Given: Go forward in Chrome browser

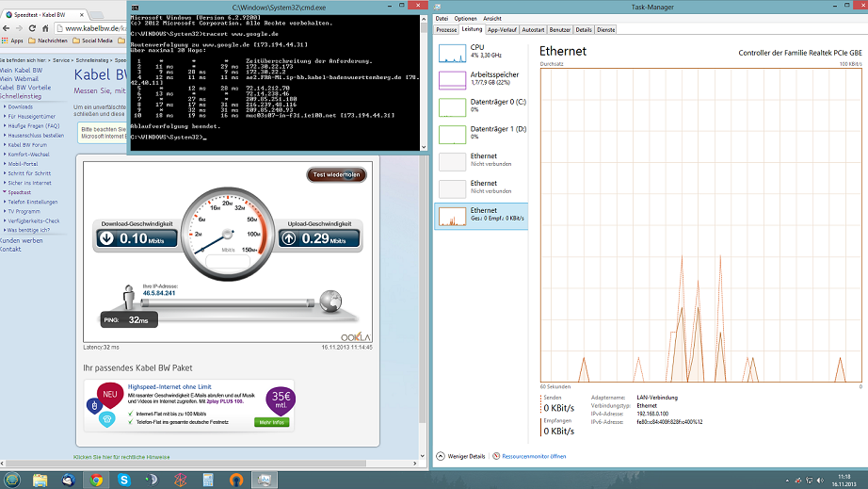Looking at the screenshot, I should pos(20,28).
